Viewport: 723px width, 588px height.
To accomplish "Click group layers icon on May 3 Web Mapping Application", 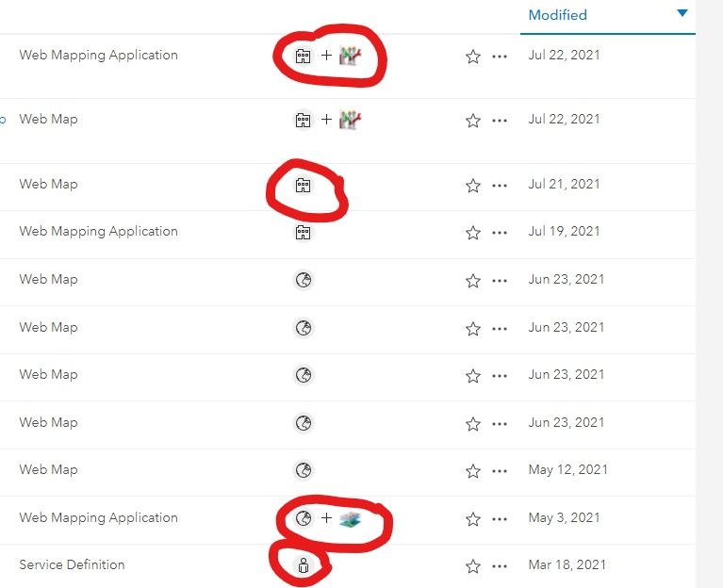I will 351,518.
